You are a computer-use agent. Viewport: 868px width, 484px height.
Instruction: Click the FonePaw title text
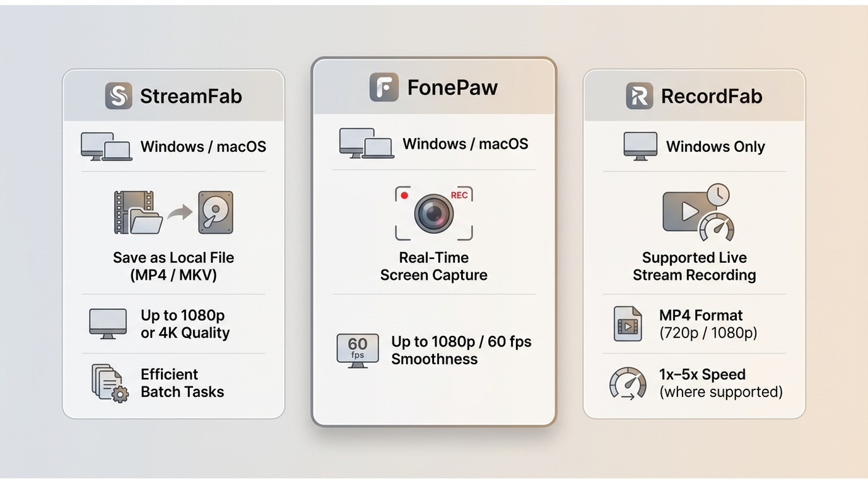point(452,87)
